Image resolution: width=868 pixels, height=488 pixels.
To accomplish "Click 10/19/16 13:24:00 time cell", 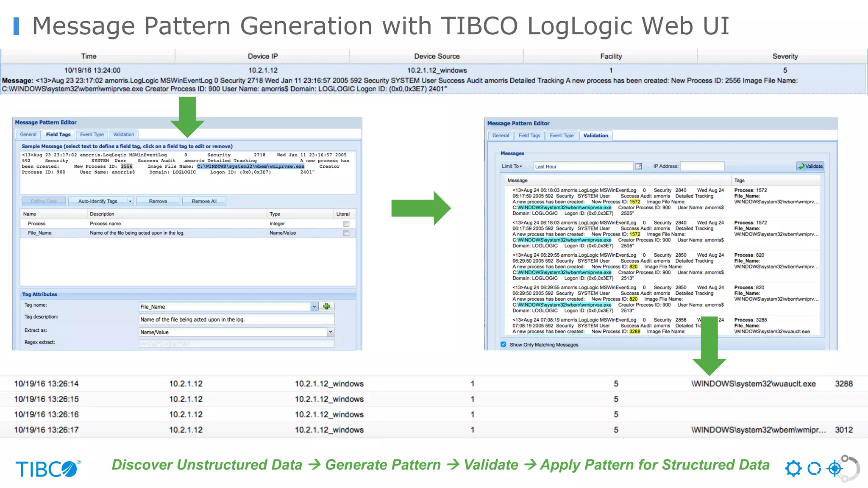I will tap(92, 70).
